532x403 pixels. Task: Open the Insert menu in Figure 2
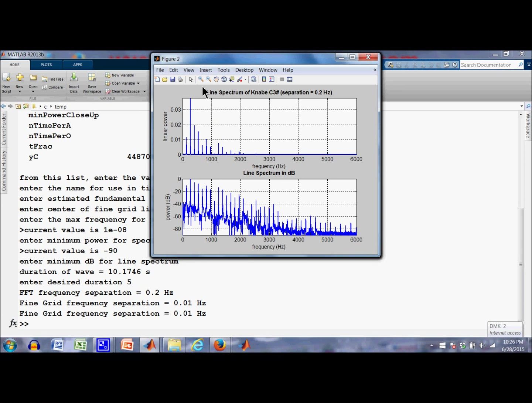click(x=206, y=70)
